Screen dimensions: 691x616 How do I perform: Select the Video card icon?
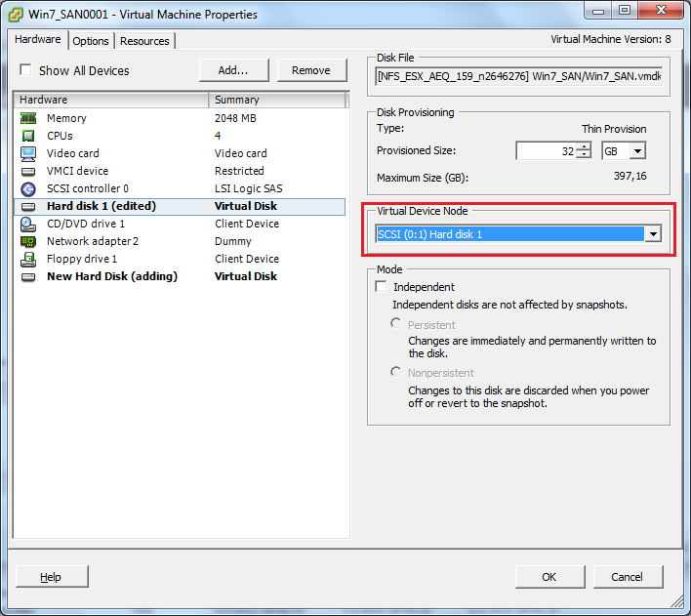[x=28, y=153]
